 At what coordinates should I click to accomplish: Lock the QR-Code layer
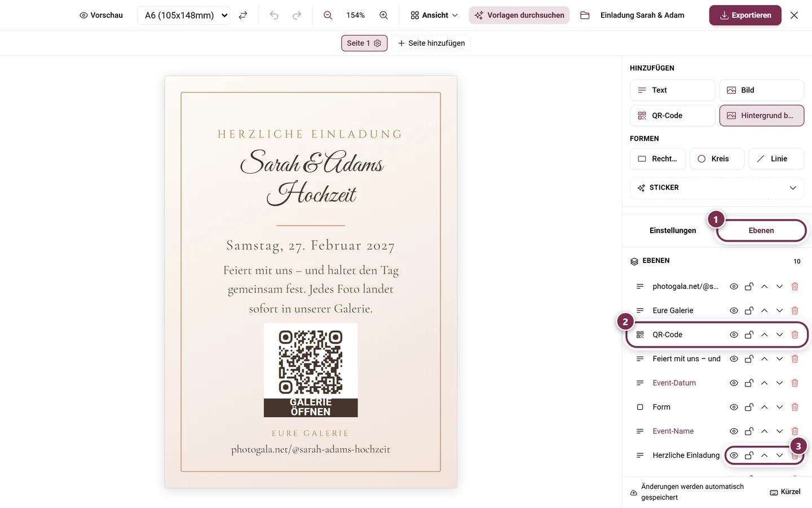749,335
